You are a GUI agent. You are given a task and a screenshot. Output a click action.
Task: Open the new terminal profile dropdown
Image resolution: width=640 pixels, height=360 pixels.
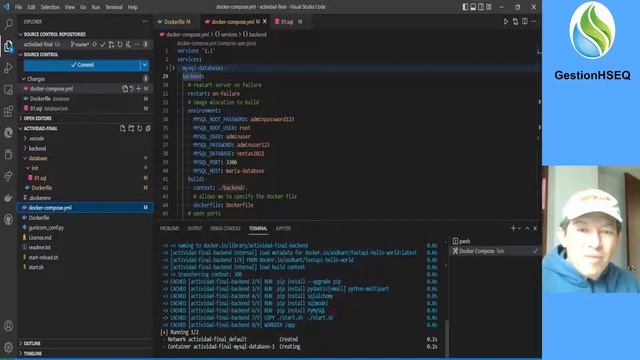tap(519, 228)
